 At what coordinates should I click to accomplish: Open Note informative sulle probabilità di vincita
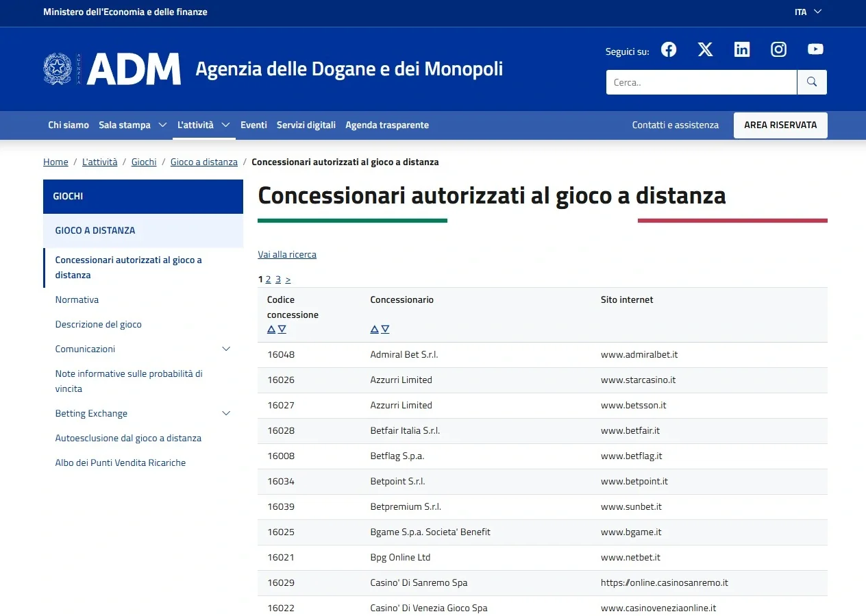pos(129,382)
